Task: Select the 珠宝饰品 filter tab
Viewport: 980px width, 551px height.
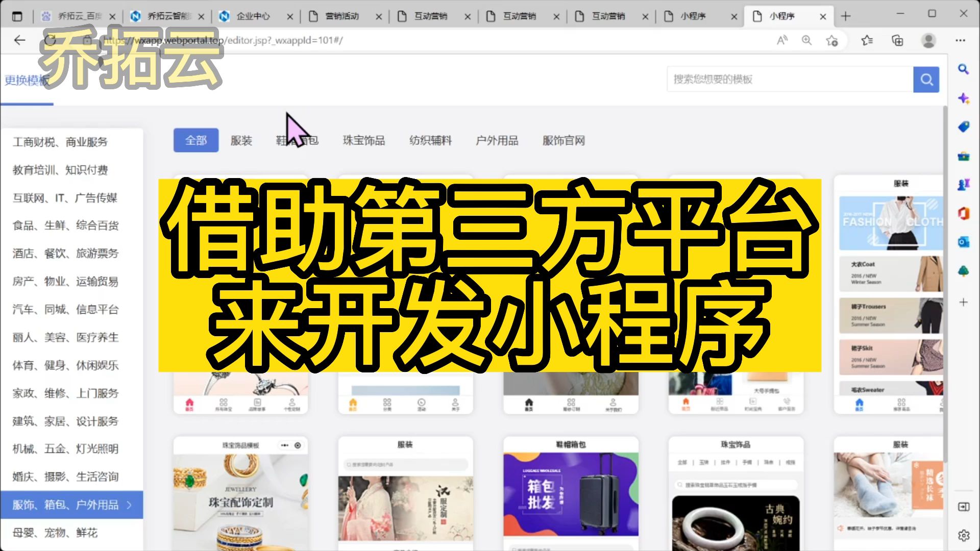Action: tap(363, 140)
